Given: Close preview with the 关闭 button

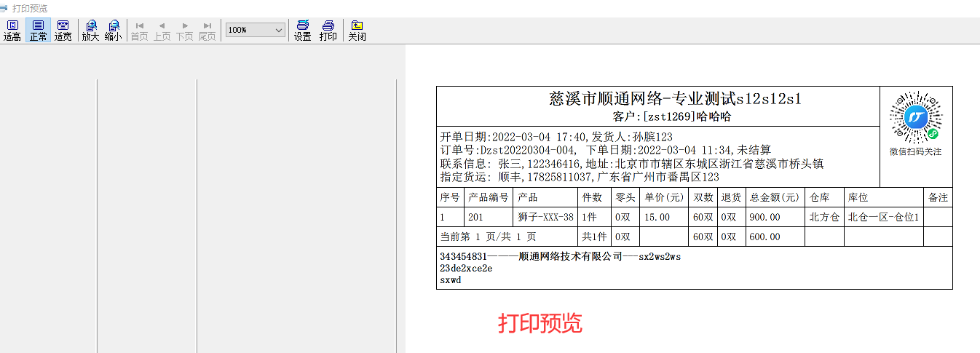Looking at the screenshot, I should point(357,30).
